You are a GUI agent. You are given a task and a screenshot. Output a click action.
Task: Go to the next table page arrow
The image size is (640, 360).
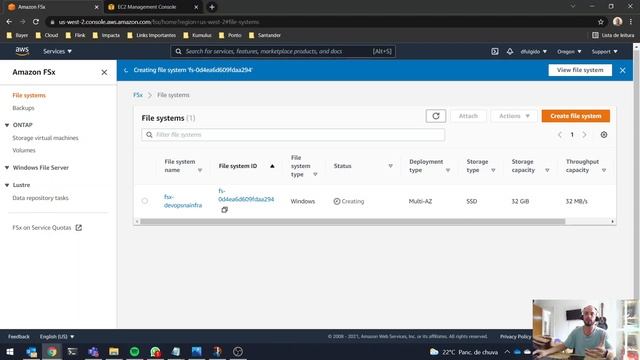(584, 135)
